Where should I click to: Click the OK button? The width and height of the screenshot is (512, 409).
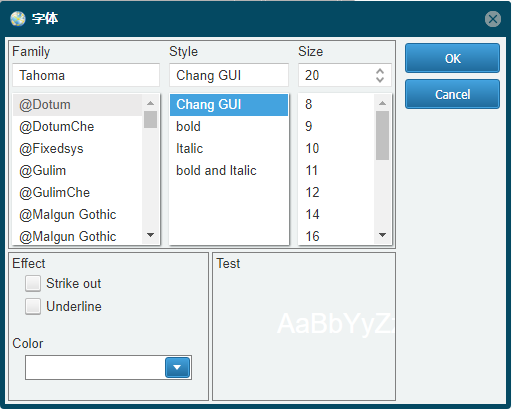point(452,58)
